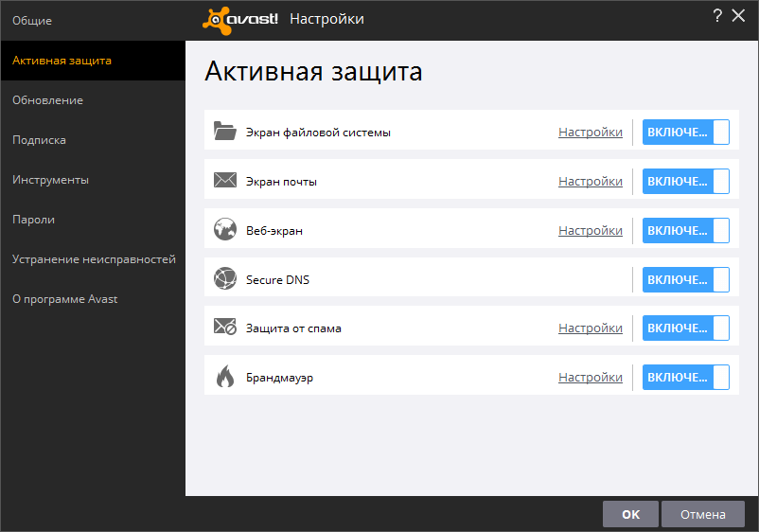Click the Брандмауэр label

[x=279, y=378]
